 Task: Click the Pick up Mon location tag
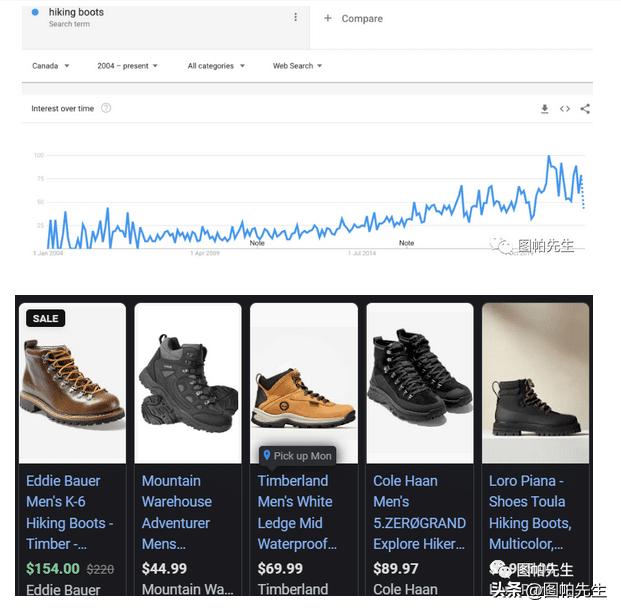(x=297, y=455)
